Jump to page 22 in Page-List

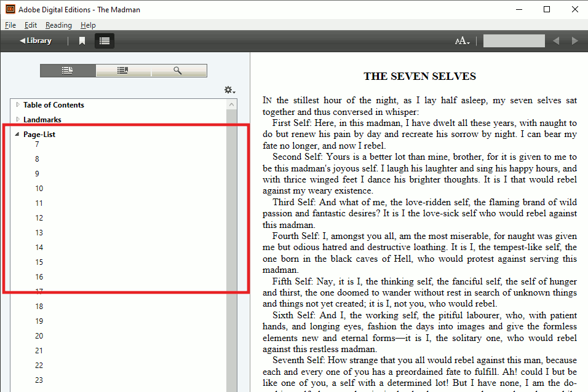click(39, 366)
